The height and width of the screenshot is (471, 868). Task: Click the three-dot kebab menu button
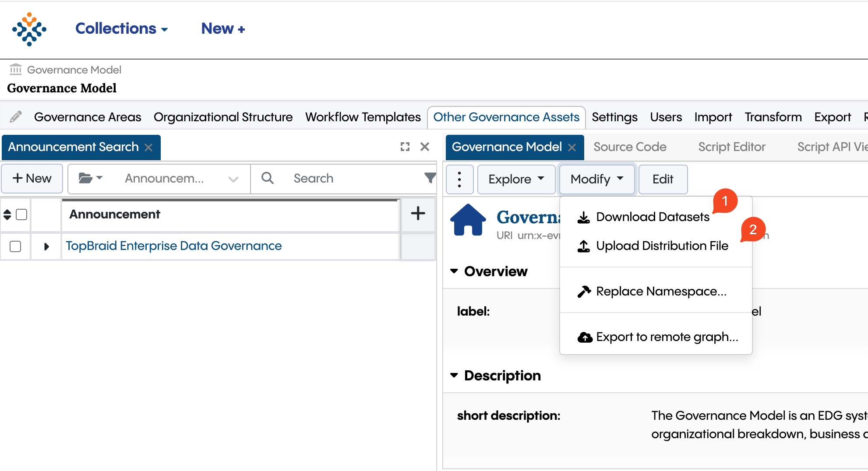pos(459,179)
